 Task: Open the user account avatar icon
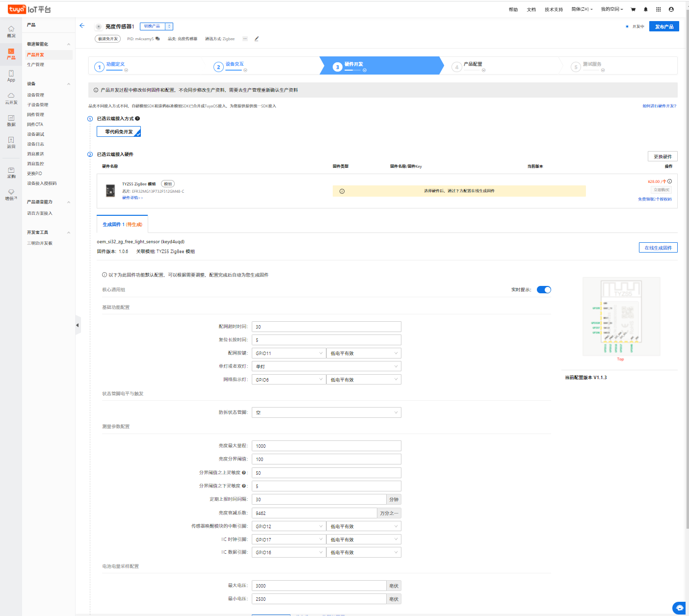(x=671, y=9)
